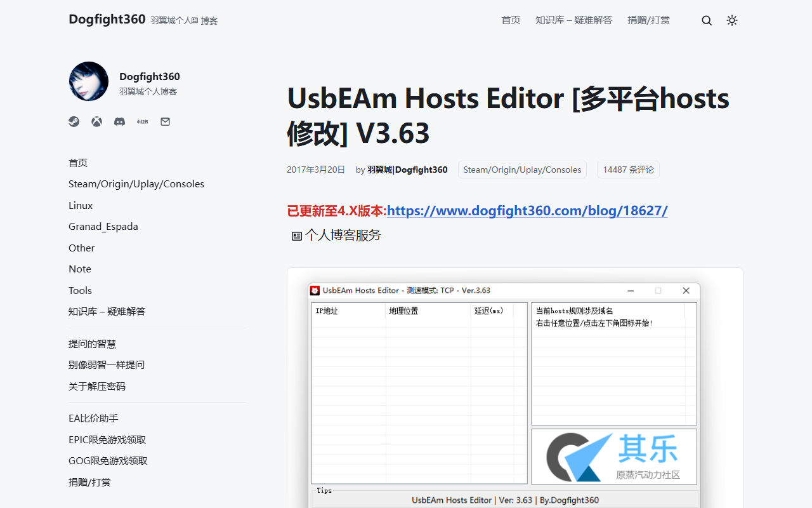Click the Steam/Origin/Uplay/Consoles category tag
Screen dimensions: 812x508
[522, 170]
